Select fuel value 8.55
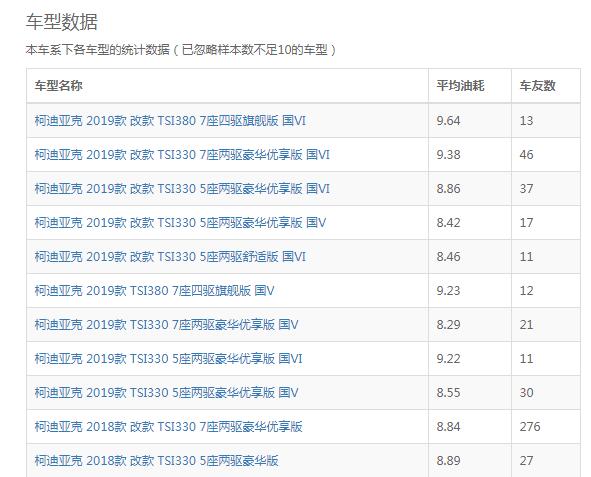Viewport: 591px width, 477px height. (448, 393)
